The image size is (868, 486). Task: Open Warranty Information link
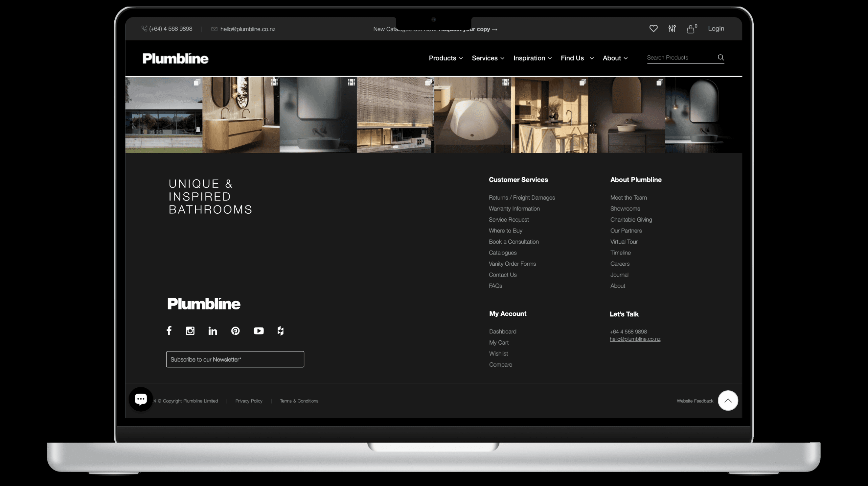(514, 209)
